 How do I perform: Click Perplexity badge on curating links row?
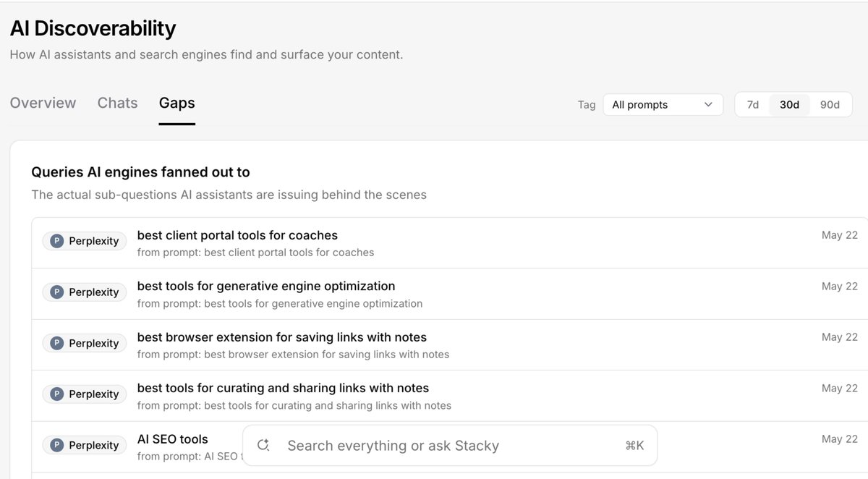[85, 394]
